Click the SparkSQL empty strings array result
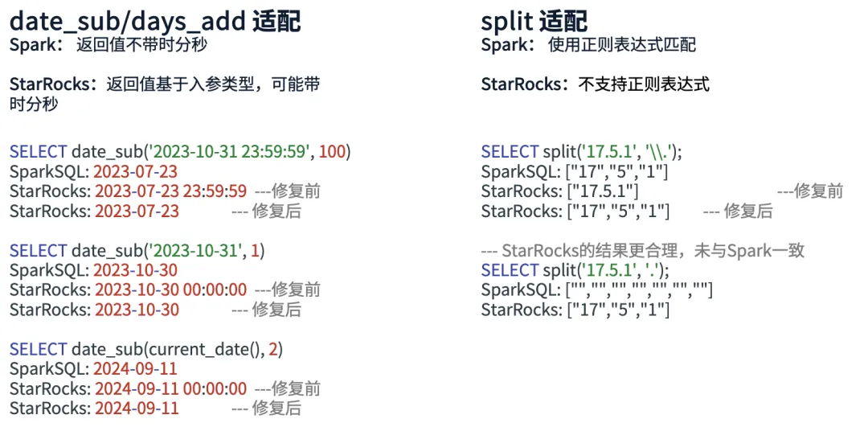Viewport: 868px width, 427px height. click(596, 289)
